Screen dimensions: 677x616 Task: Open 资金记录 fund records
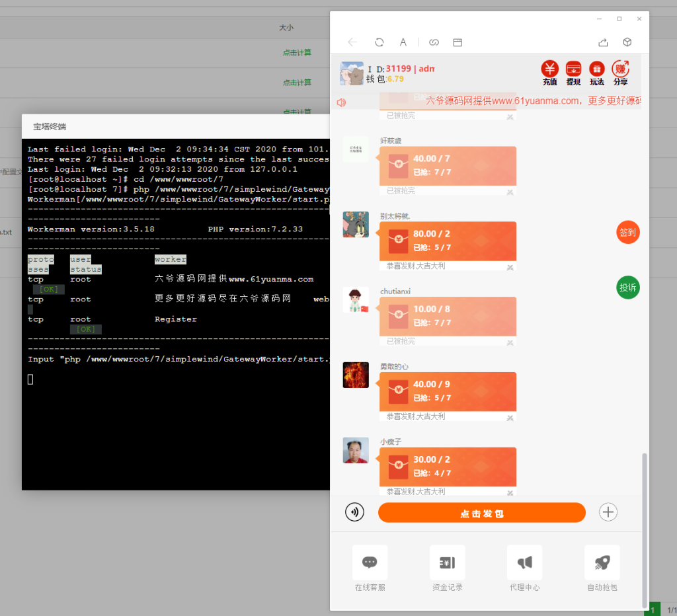(448, 568)
